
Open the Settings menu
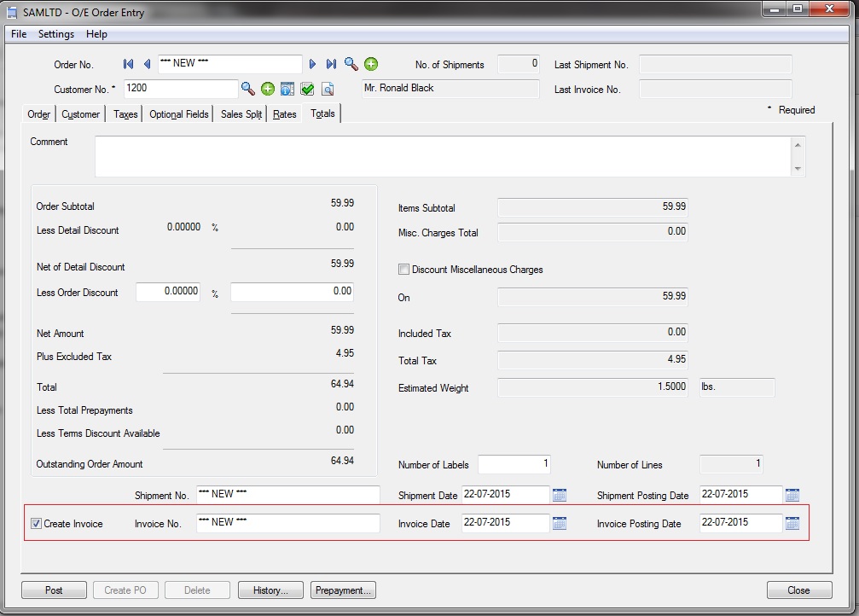(56, 34)
